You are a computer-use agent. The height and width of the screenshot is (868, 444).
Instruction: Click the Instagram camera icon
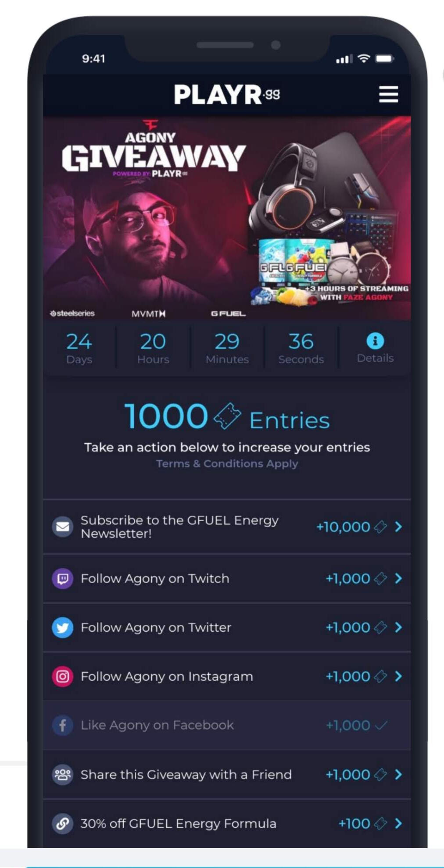63,676
